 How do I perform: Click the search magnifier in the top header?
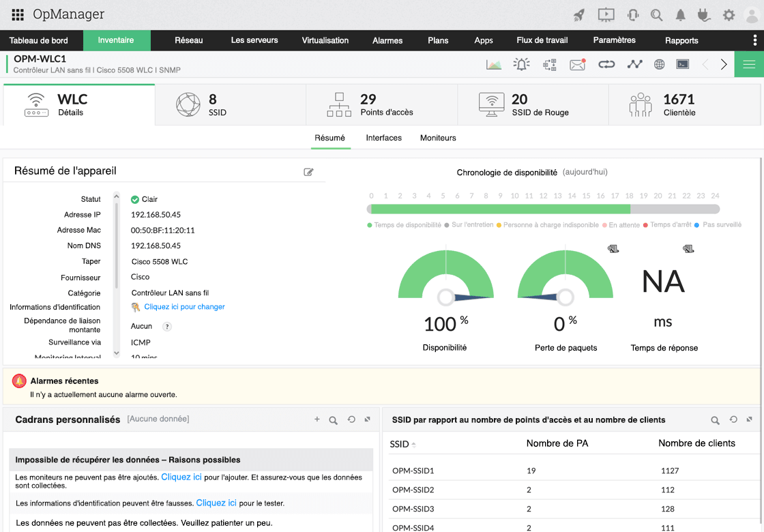click(656, 14)
